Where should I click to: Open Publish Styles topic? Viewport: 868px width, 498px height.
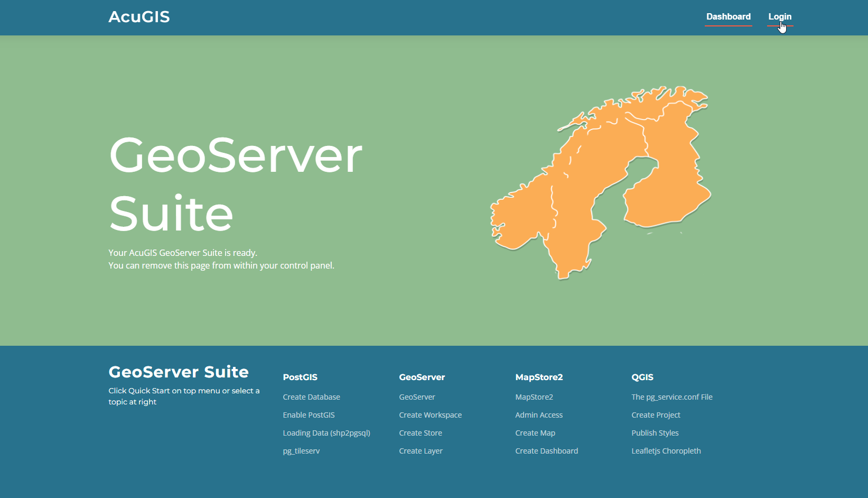(655, 433)
